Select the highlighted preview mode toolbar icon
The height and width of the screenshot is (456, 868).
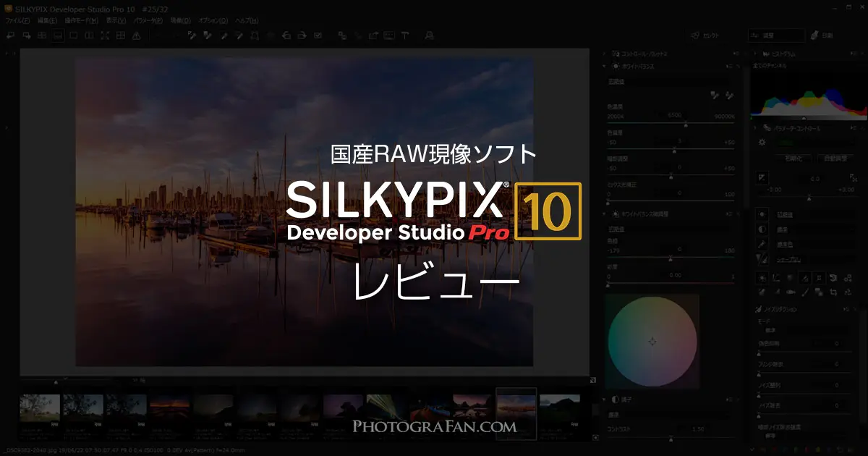tap(58, 35)
